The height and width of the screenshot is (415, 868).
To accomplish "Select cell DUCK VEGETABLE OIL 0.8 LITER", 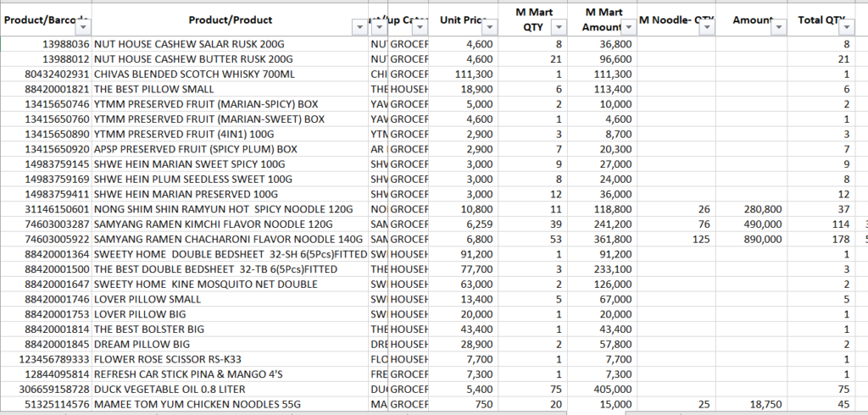I will (x=231, y=389).
